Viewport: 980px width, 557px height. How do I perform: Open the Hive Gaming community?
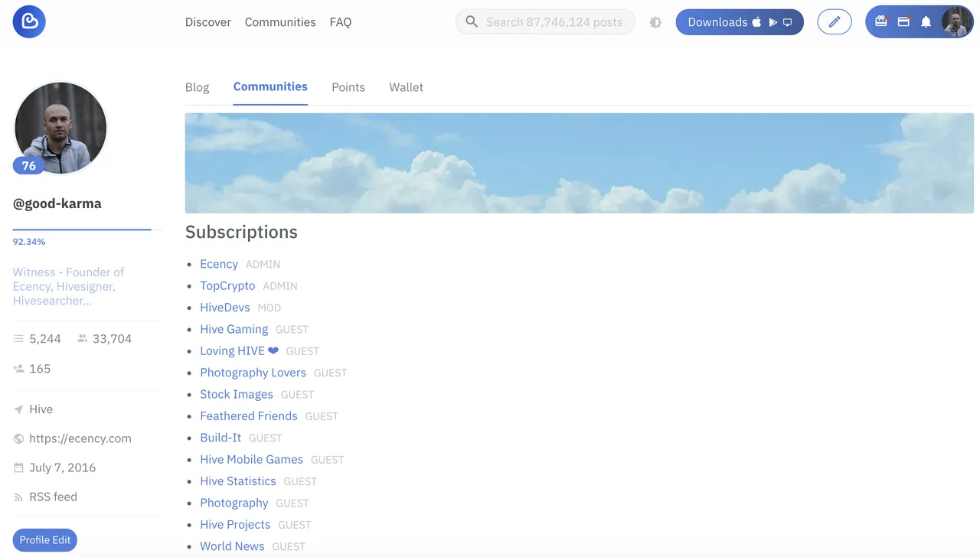tap(234, 329)
